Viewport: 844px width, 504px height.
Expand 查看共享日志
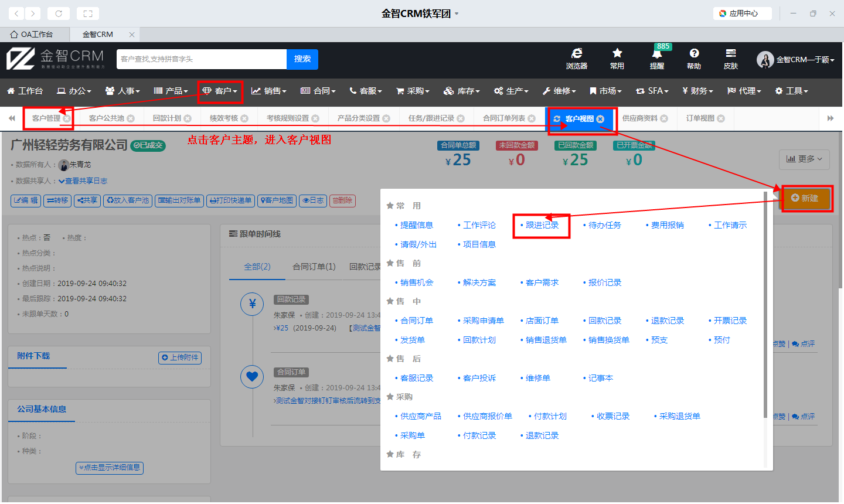tap(83, 181)
